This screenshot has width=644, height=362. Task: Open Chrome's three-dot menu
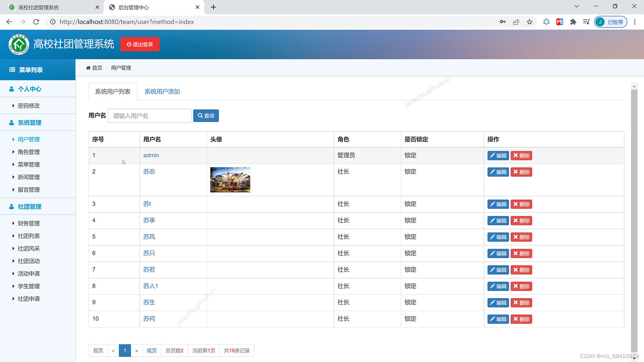pyautogui.click(x=635, y=22)
